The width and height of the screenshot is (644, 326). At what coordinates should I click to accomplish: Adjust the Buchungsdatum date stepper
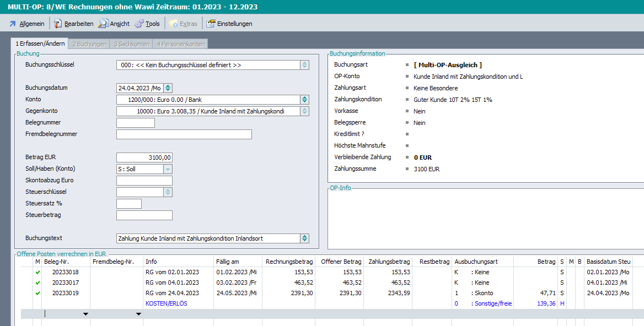pyautogui.click(x=168, y=88)
